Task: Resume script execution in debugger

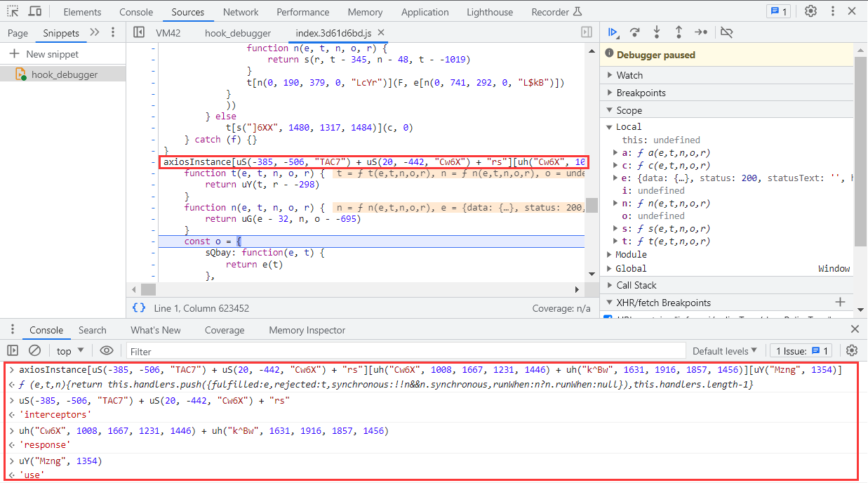Action: 613,32
